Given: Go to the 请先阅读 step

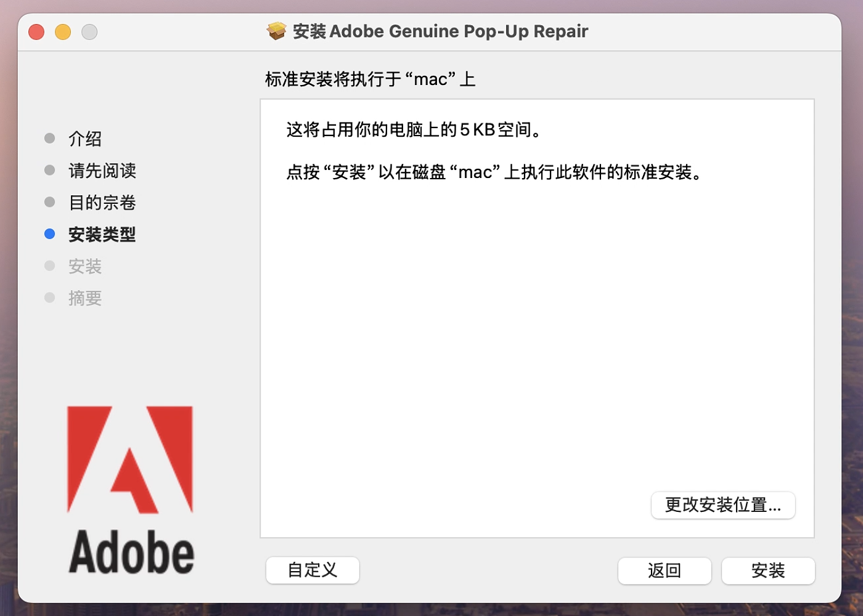Looking at the screenshot, I should pos(102,171).
